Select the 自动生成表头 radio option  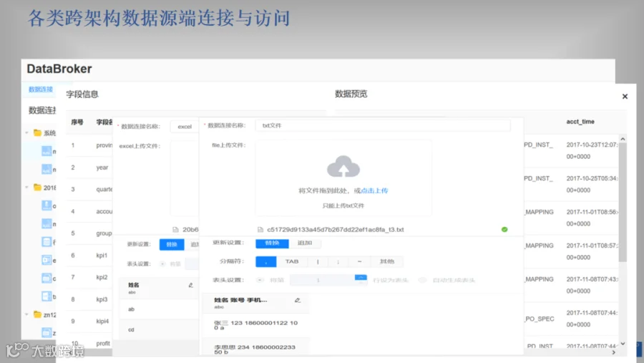(422, 280)
